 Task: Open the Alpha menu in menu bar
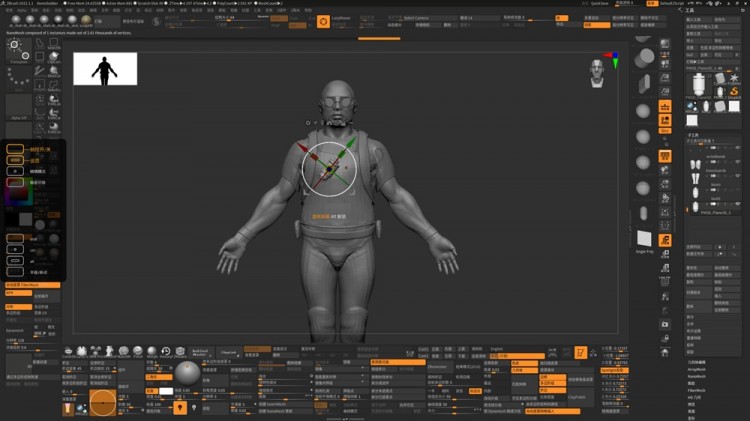pyautogui.click(x=22, y=10)
